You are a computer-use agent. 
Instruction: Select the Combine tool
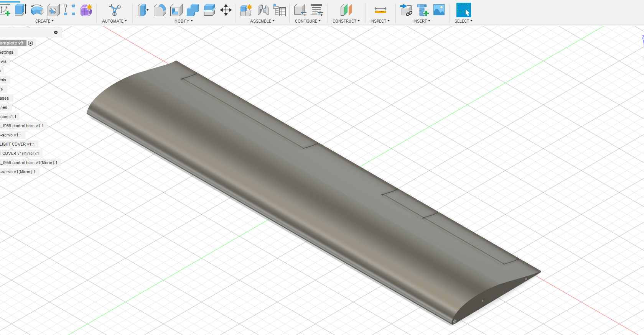[193, 10]
